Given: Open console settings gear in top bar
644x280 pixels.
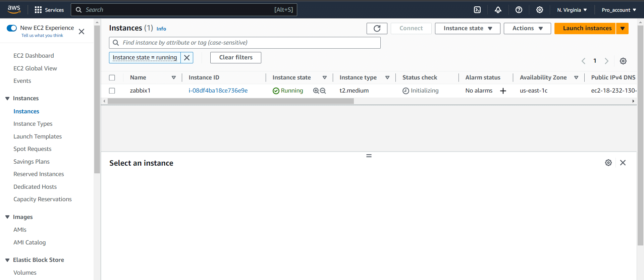Looking at the screenshot, I should [x=540, y=10].
